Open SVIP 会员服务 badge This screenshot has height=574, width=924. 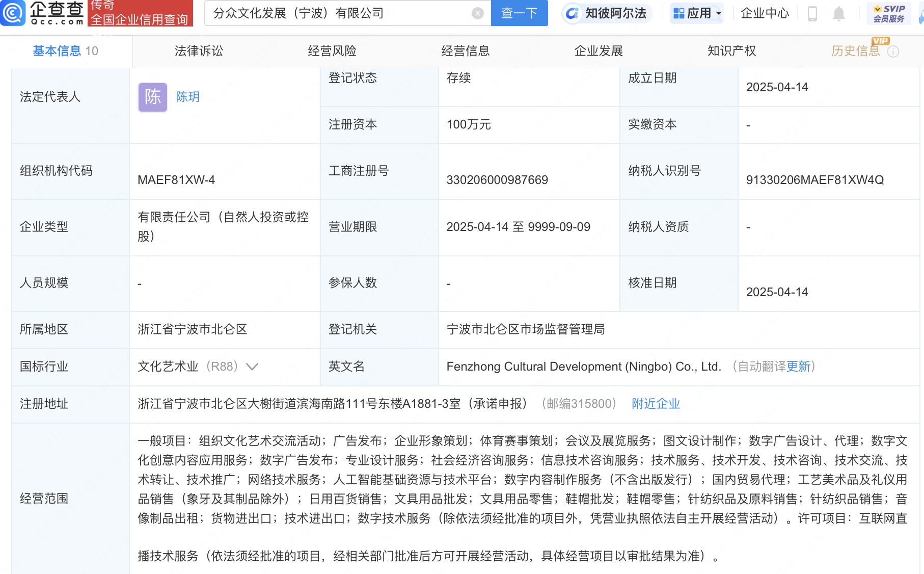point(888,13)
